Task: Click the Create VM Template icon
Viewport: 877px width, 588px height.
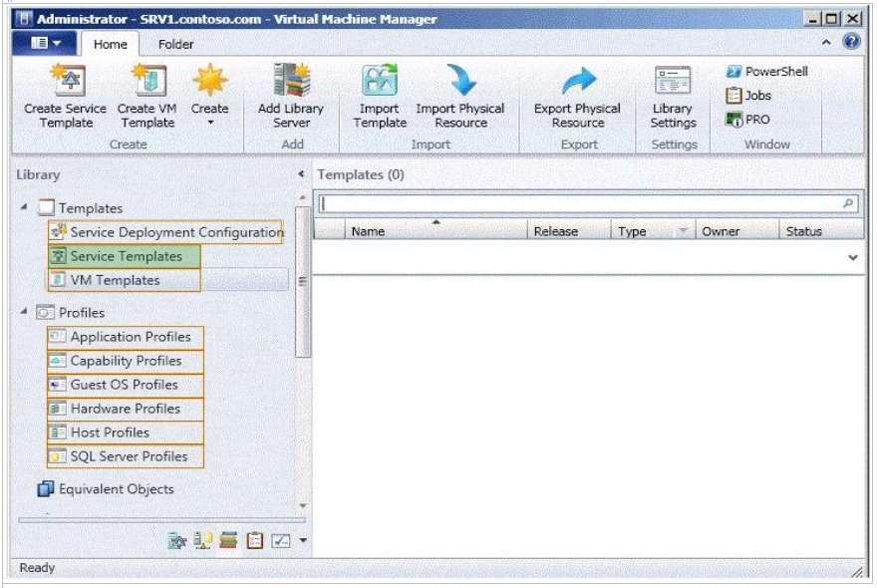Action: pyautogui.click(x=148, y=80)
